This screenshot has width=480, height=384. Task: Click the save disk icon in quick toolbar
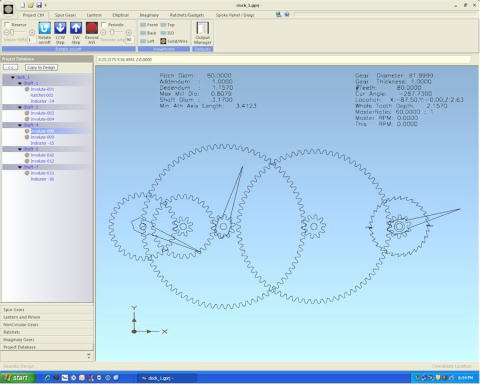click(x=39, y=5)
